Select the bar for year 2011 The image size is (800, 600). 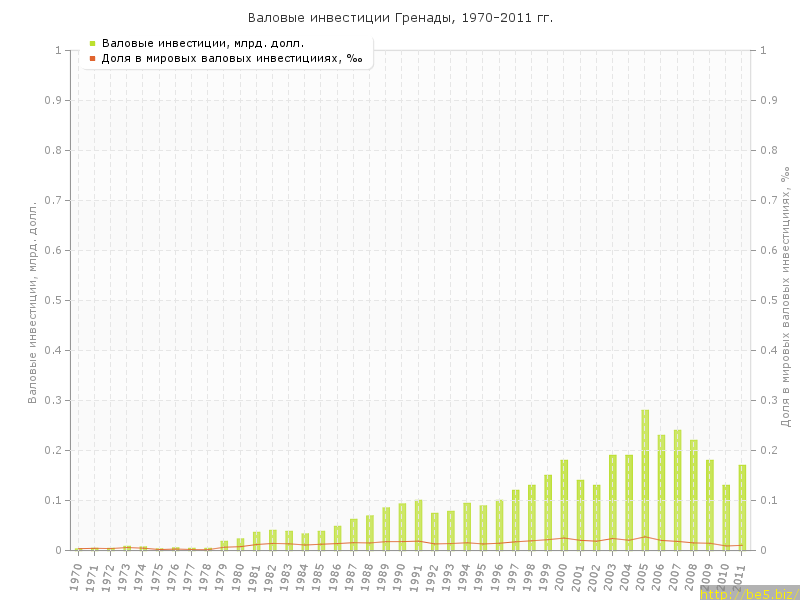(x=742, y=508)
